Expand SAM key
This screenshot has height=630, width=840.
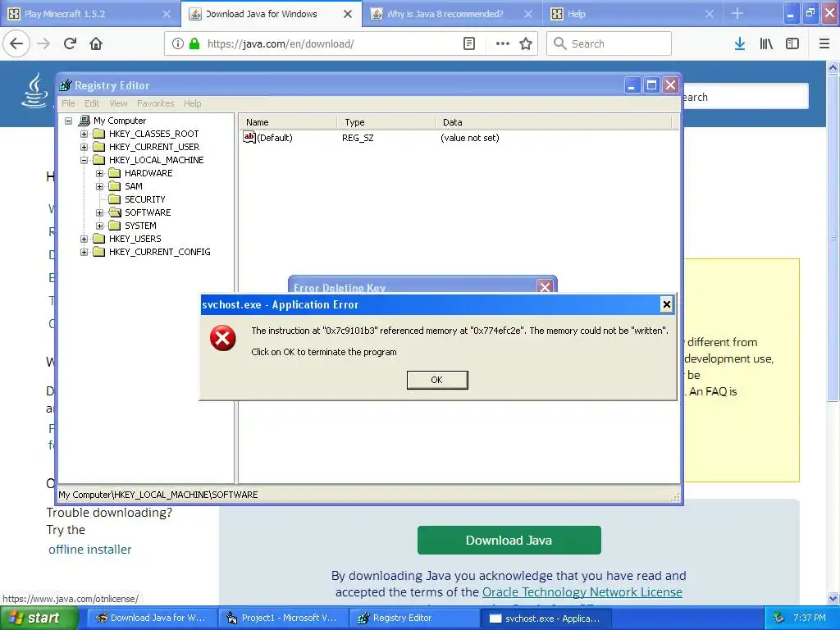point(99,186)
